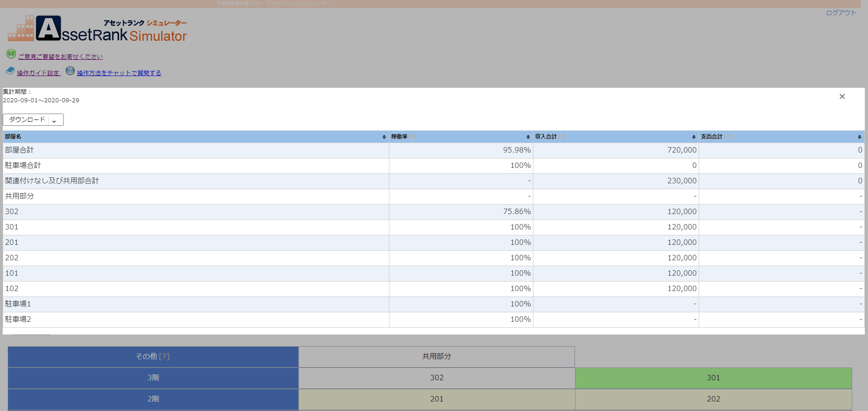Open 操作方法をチャットで質問する link
Image resolution: width=868 pixels, height=411 pixels.
click(x=119, y=73)
